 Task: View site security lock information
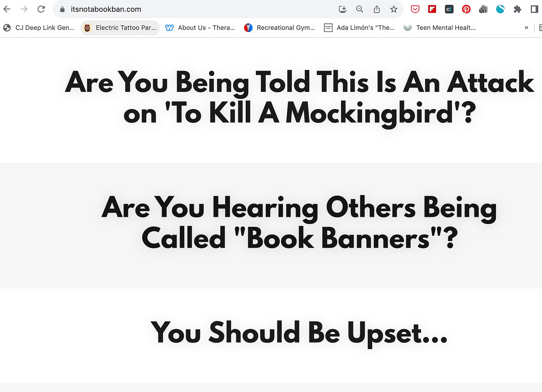tap(62, 9)
